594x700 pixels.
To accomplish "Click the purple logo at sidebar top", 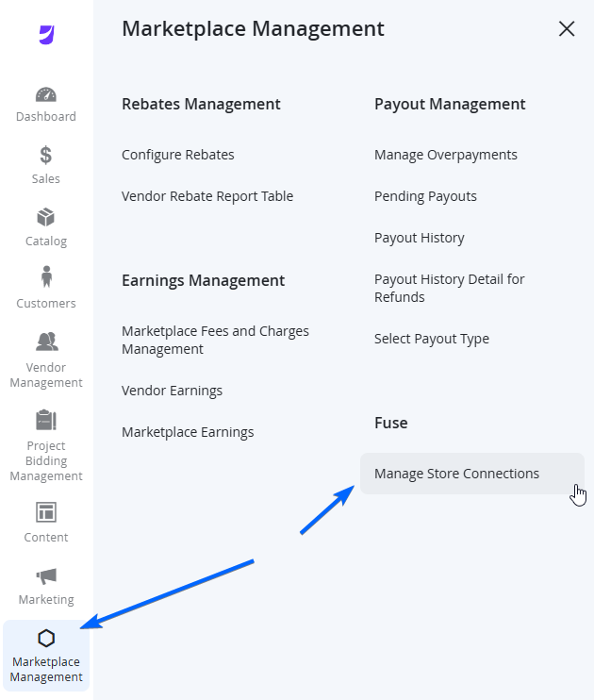I will (x=46, y=35).
